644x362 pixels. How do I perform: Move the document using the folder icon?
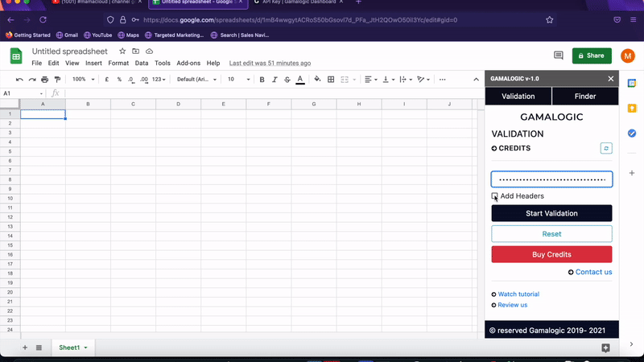point(135,51)
